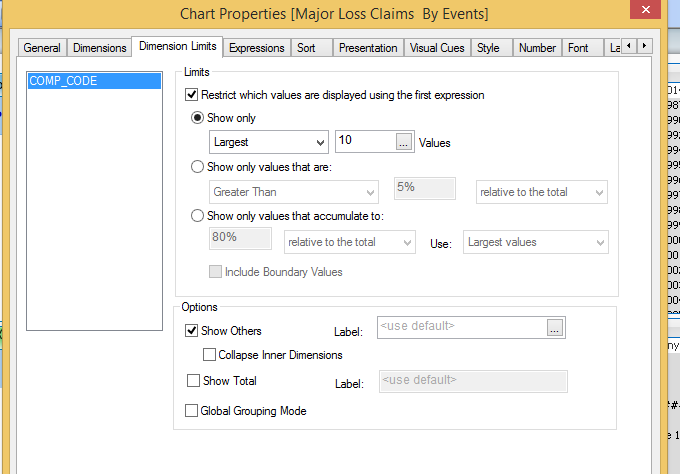This screenshot has width=680, height=474.
Task: Enable Collapse Inner Dimensions option
Action: click(x=209, y=354)
